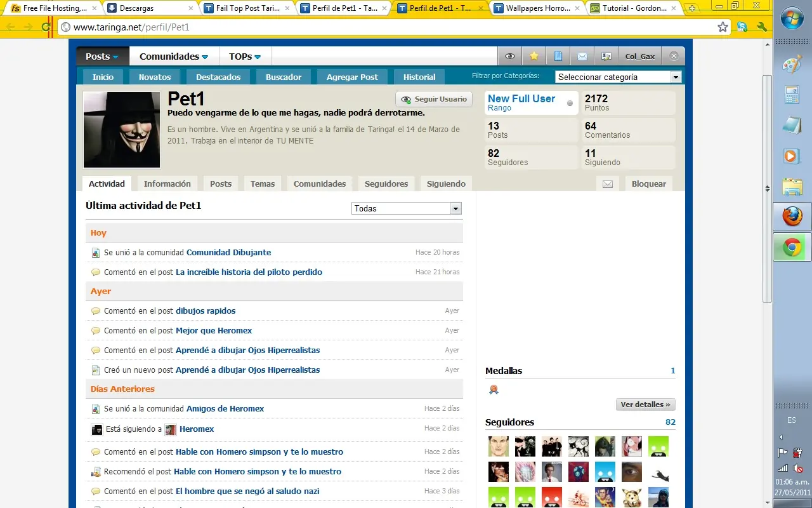Launch Windows Media Player from the taskbar
This screenshot has width=812, height=508.
click(x=790, y=156)
